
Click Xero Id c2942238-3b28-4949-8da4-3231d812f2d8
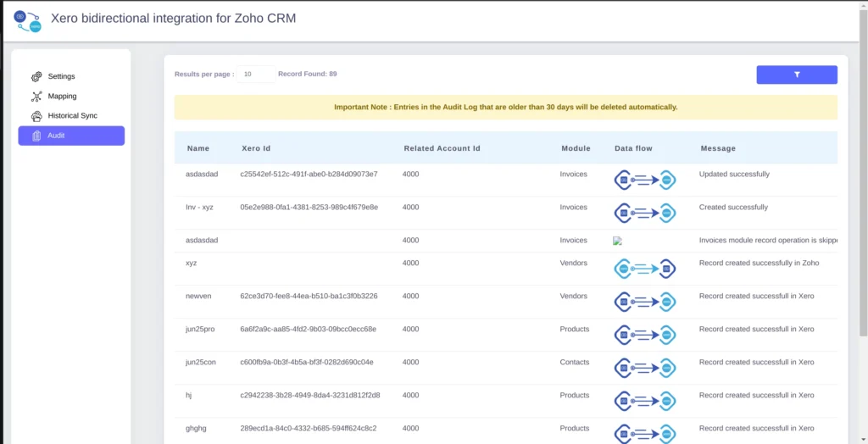tap(310, 396)
